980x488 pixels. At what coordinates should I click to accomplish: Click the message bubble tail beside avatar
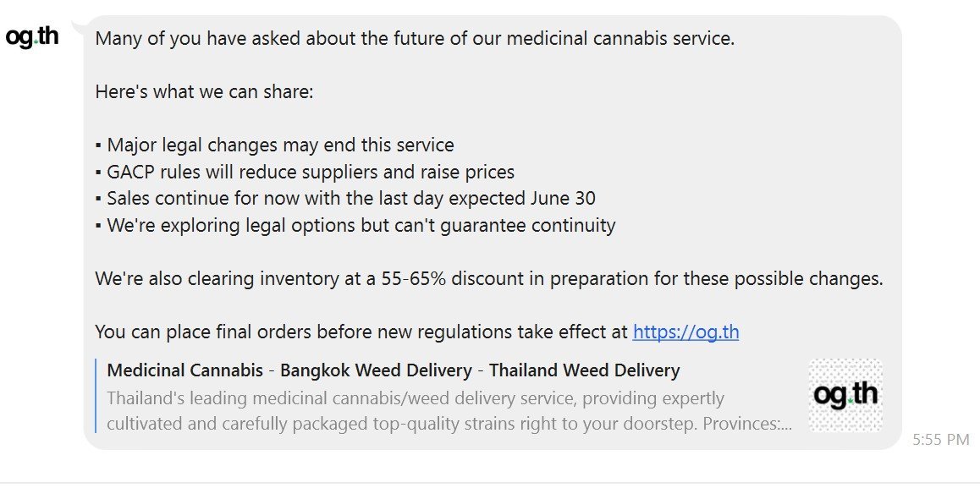coord(78,25)
